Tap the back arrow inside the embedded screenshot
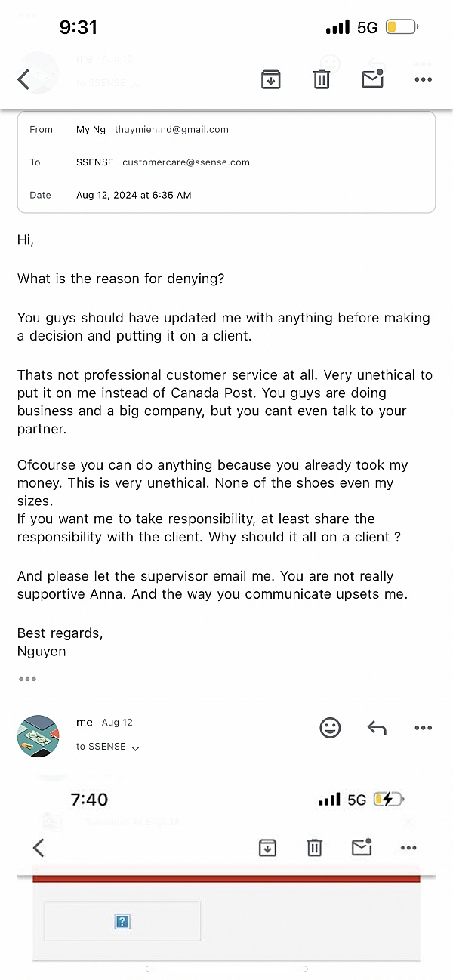453x980 pixels. (x=39, y=848)
